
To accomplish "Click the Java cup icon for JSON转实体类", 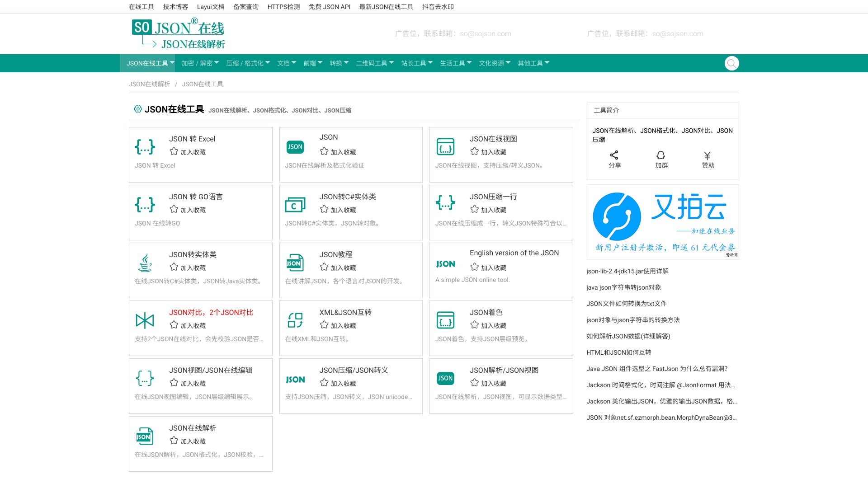I will click(x=145, y=263).
